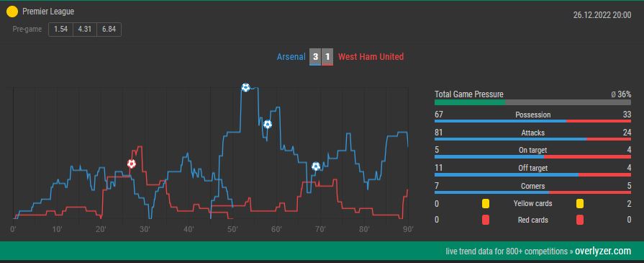Select the 1.54 pre-game home odds
The image size is (644, 263).
[x=60, y=30]
